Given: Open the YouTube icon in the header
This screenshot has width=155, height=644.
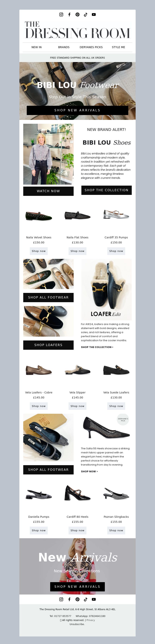Looking at the screenshot, I should 94,15.
